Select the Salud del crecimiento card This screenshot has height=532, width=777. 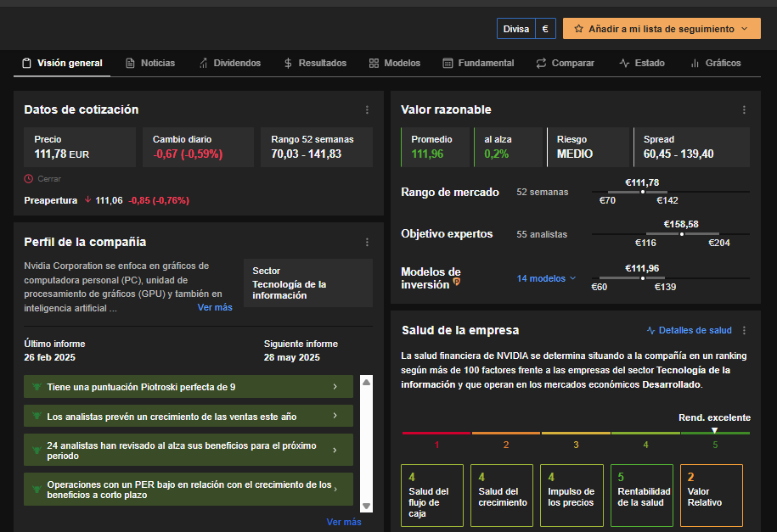[x=502, y=496]
